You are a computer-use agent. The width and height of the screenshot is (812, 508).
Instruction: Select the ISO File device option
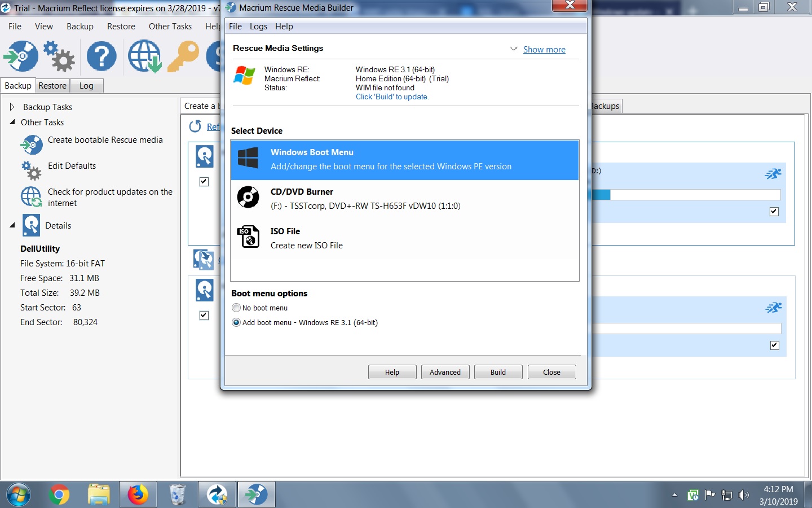pos(404,238)
